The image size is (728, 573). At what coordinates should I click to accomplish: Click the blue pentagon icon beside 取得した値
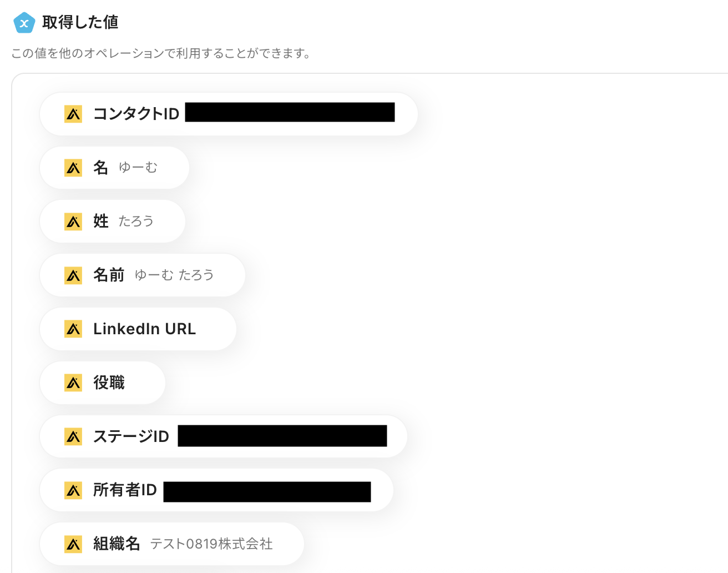[x=24, y=23]
